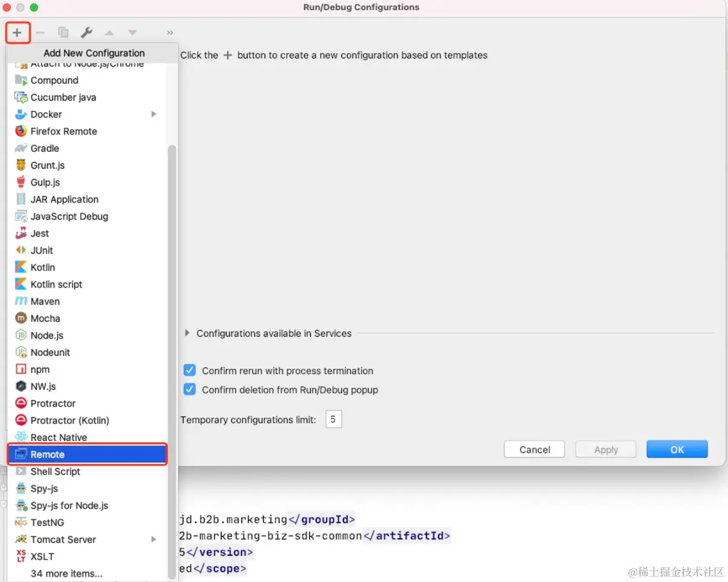728x582 pixels.
Task: Click the configuration list vertical scrollbar
Action: [x=172, y=361]
